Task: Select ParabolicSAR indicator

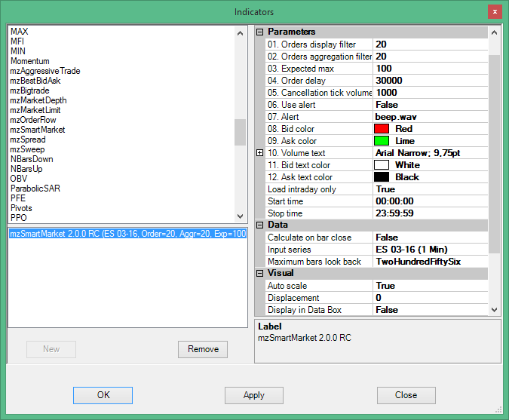Action: pyautogui.click(x=35, y=189)
